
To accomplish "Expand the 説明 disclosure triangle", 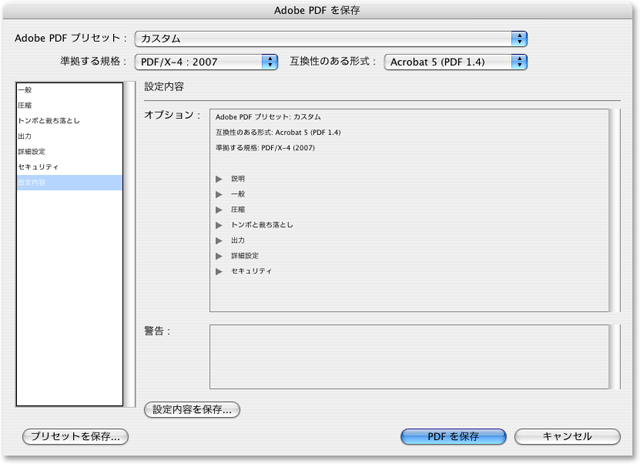I will [218, 179].
